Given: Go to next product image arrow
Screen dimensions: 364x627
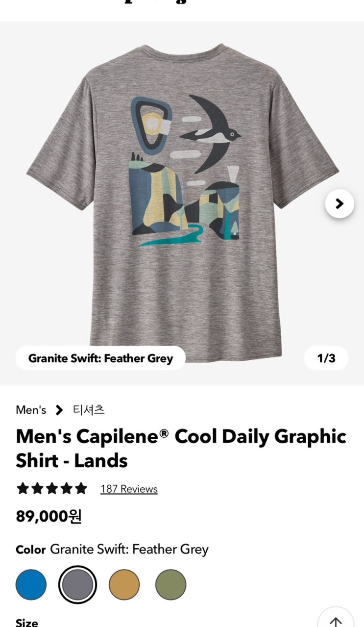Looking at the screenshot, I should click(x=340, y=203).
